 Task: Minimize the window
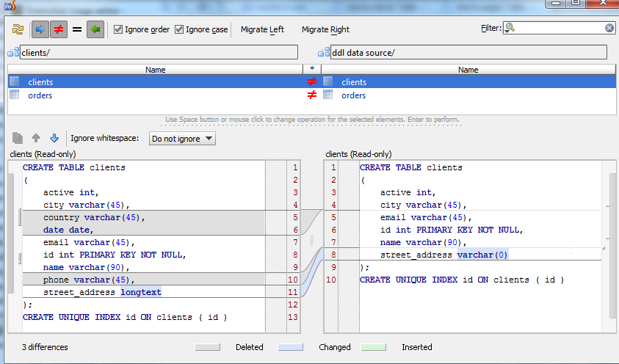coord(556,3)
